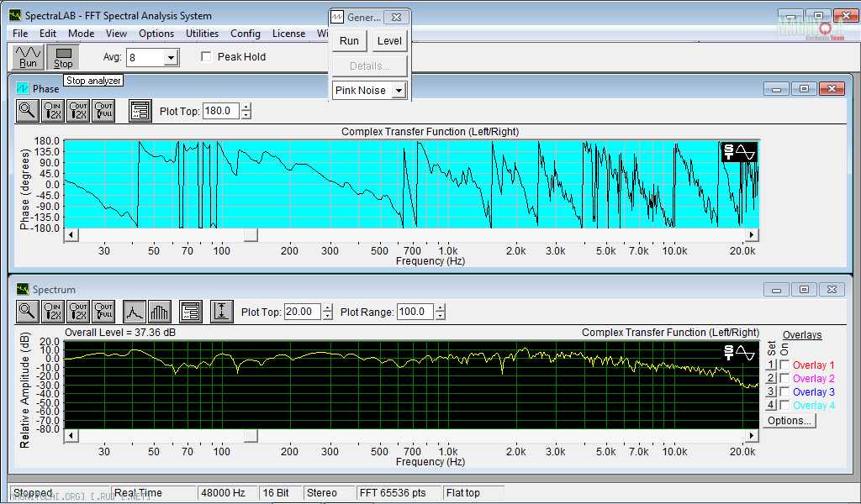
Task: Click the Phase scrollbar right arrow
Action: click(x=752, y=234)
